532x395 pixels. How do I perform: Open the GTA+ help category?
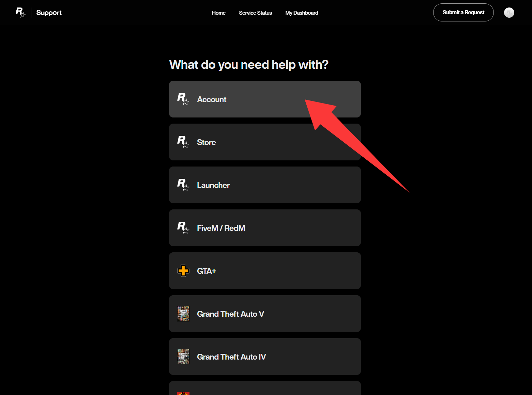[x=264, y=271]
